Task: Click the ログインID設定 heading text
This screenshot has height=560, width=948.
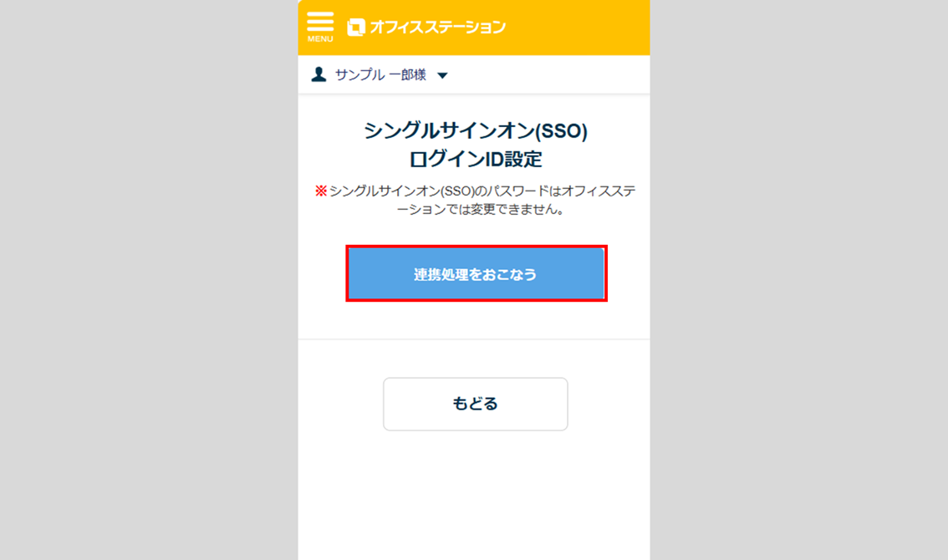Action: pyautogui.click(x=475, y=159)
